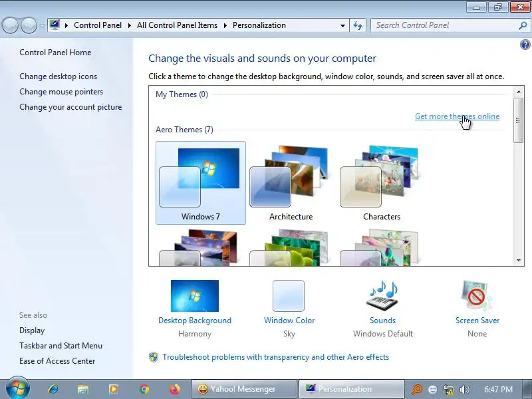Click Change mouse pointers link

(x=61, y=92)
